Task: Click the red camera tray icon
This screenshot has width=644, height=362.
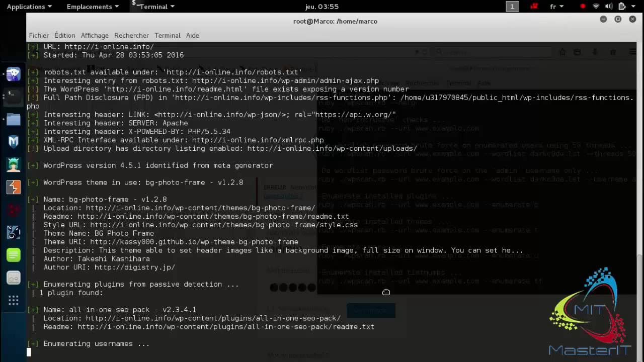Action: 534,7
